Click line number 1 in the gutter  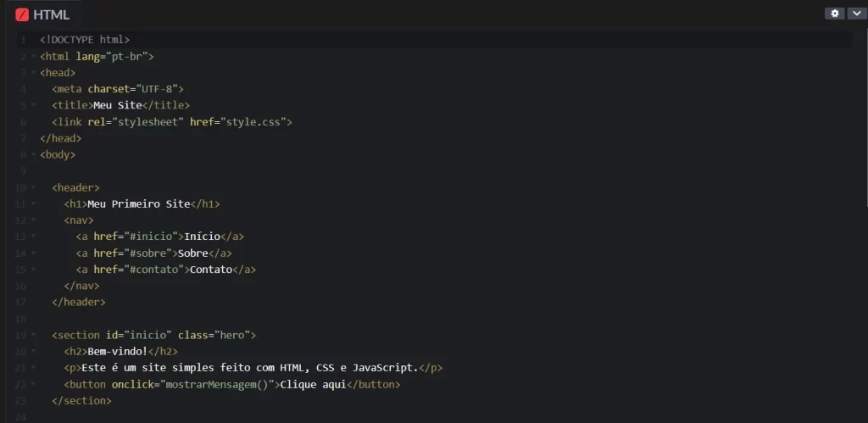[22, 40]
